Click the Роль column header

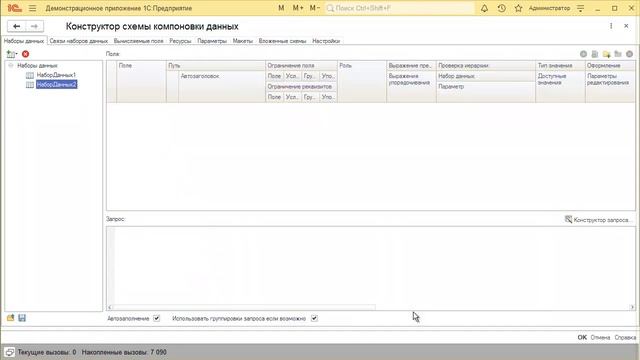[362, 81]
